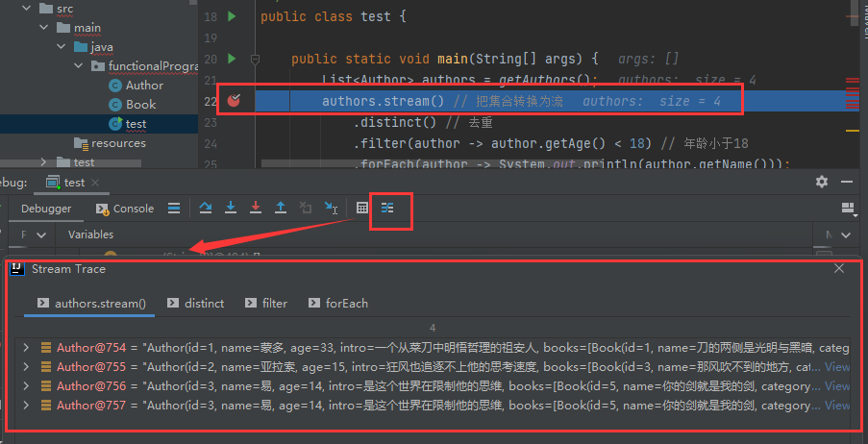Click View link on the Author@755 row
This screenshot has height=444, width=868.
click(x=837, y=366)
